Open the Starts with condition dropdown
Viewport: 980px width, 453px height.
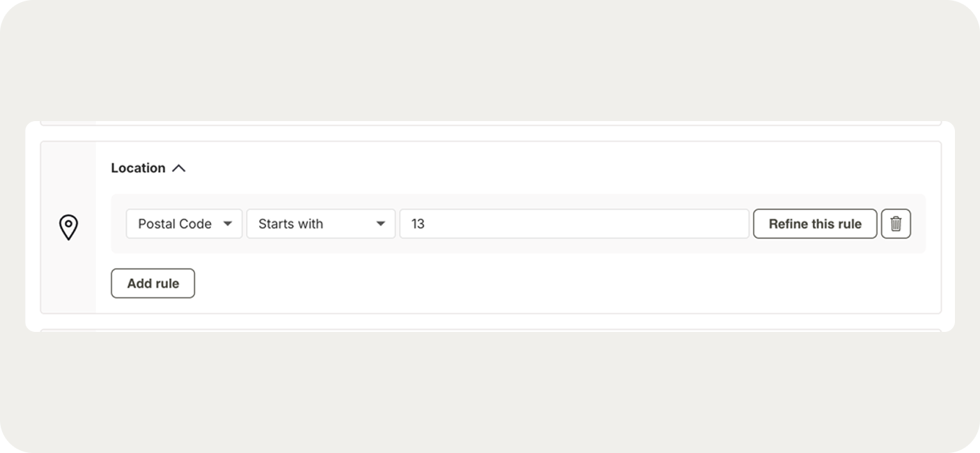pyautogui.click(x=320, y=224)
